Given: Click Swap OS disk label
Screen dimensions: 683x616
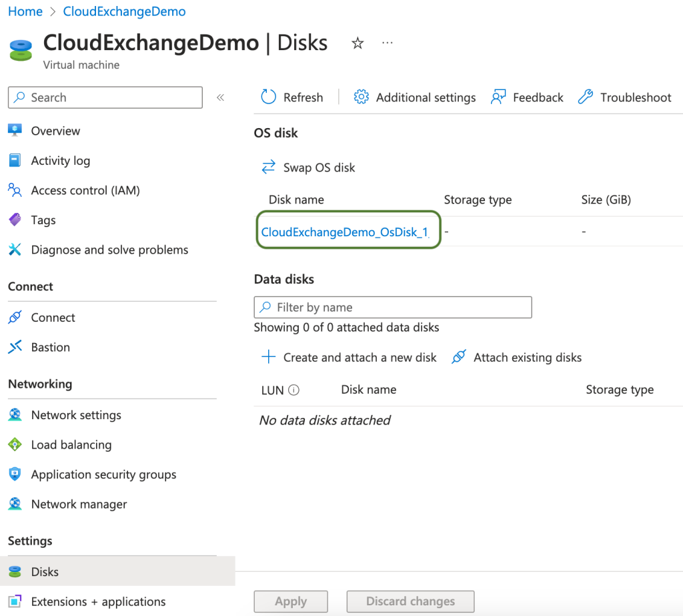Looking at the screenshot, I should [x=319, y=168].
